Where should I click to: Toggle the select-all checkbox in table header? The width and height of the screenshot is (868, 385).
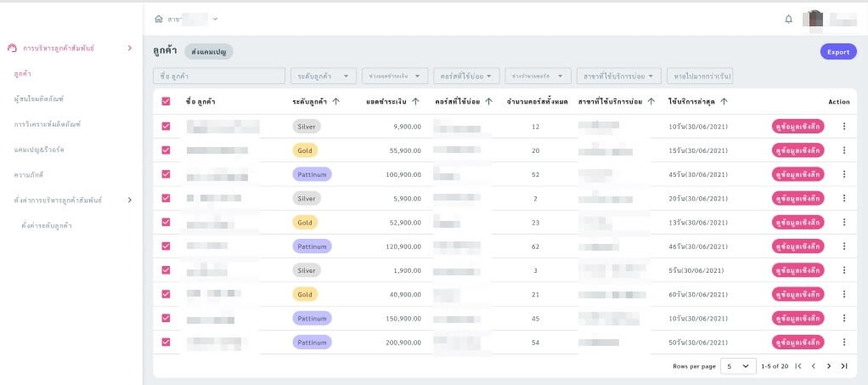click(166, 101)
